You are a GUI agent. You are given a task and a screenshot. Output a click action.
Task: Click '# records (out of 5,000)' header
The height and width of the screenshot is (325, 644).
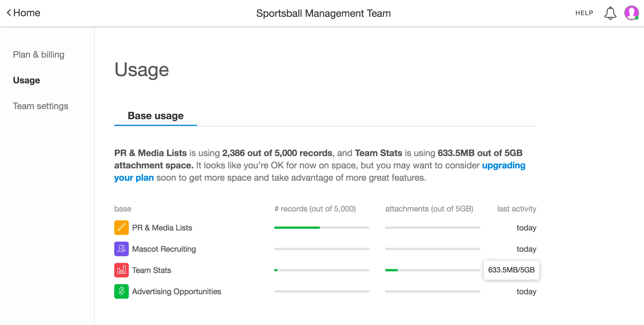[x=315, y=209]
